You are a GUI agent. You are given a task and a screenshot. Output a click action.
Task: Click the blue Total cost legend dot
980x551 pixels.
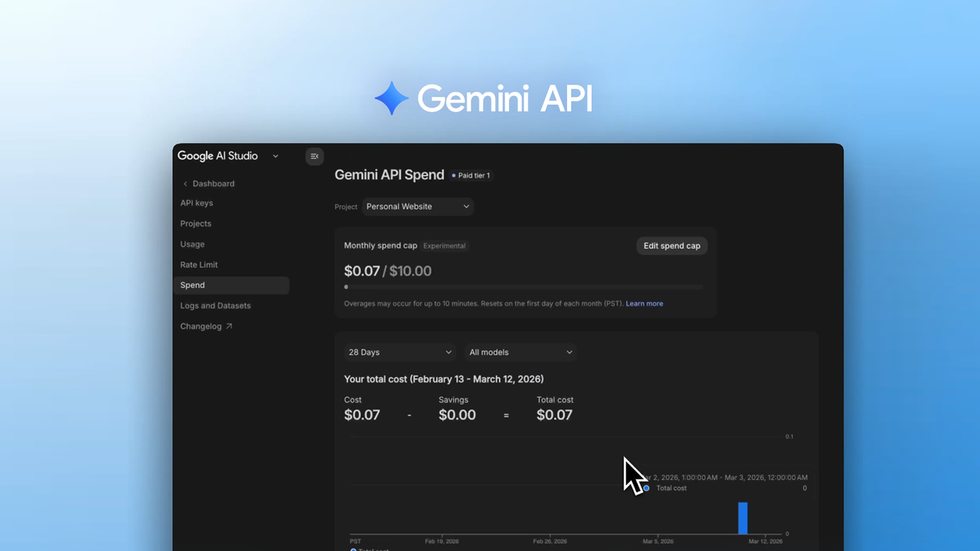645,488
